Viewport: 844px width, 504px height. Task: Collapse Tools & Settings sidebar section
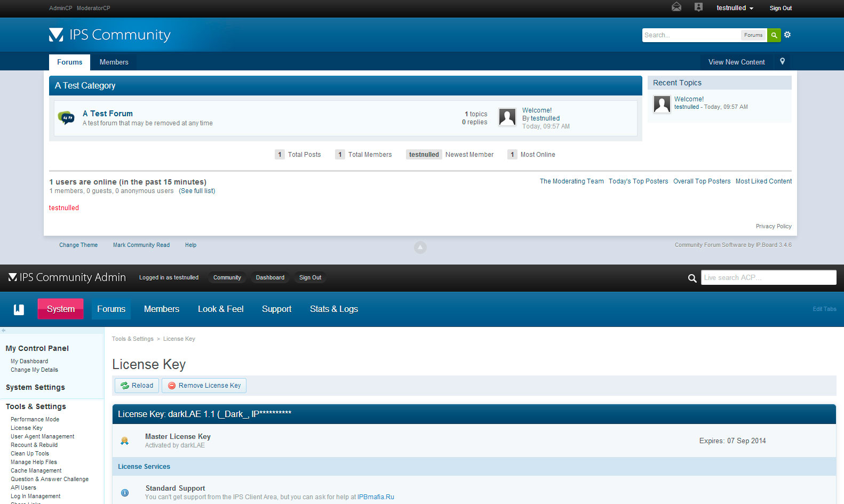pos(36,406)
